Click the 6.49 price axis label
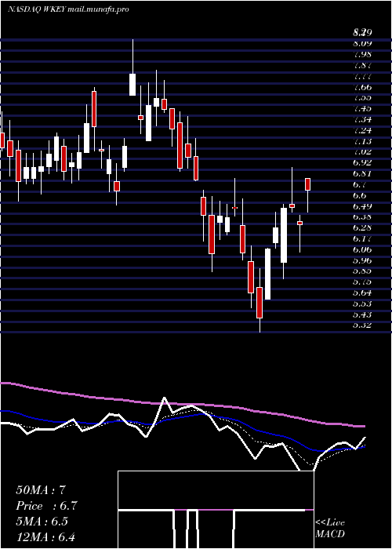The height and width of the screenshot is (549, 392). [x=362, y=205]
